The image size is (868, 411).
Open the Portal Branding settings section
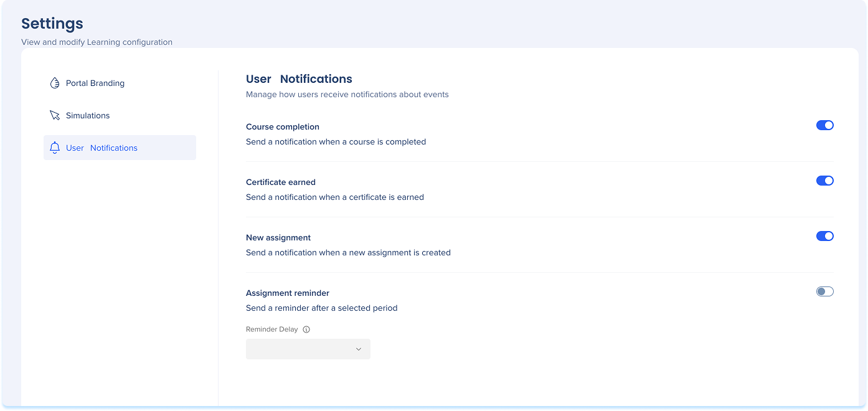(95, 83)
